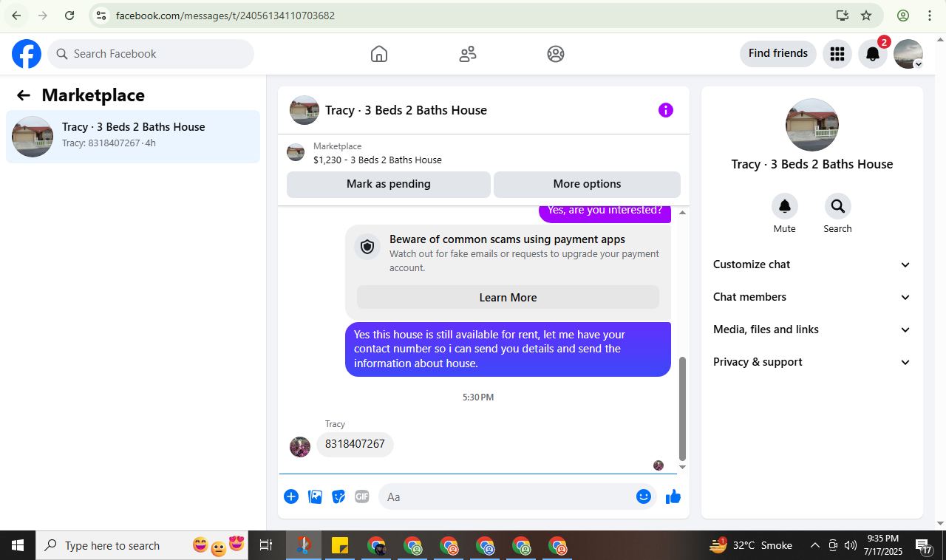This screenshot has height=560, width=946.
Task: Go back using Marketplace arrow
Action: point(24,95)
